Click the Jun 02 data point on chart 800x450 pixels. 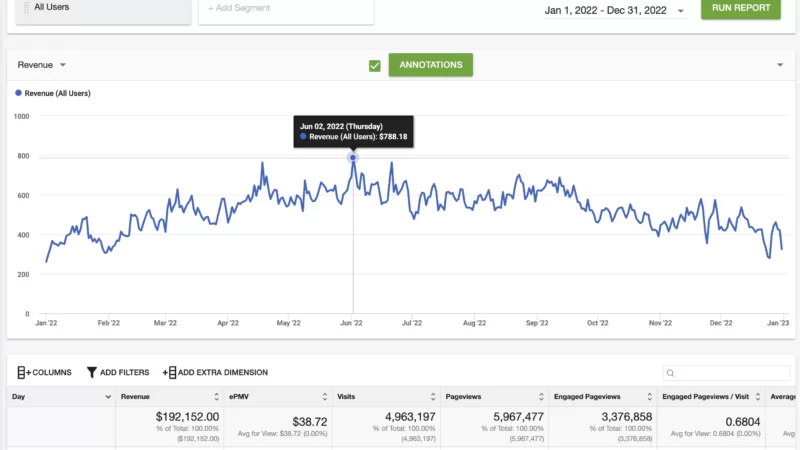point(353,158)
